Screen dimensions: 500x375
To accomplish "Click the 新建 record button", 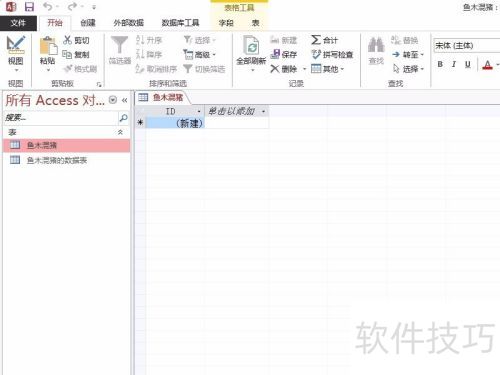I will (284, 40).
